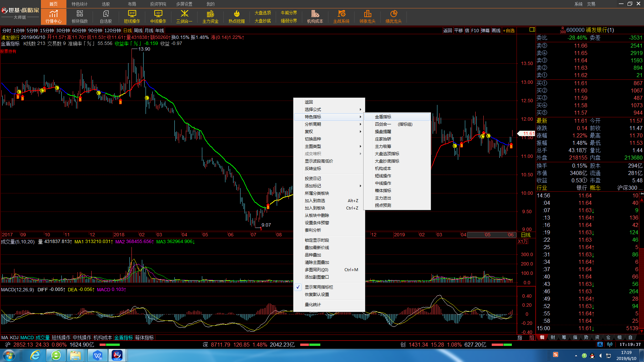The width and height of the screenshot is (644, 362).
Task: Open the 三剑合一 crossed swords icon
Action: pos(184,16)
